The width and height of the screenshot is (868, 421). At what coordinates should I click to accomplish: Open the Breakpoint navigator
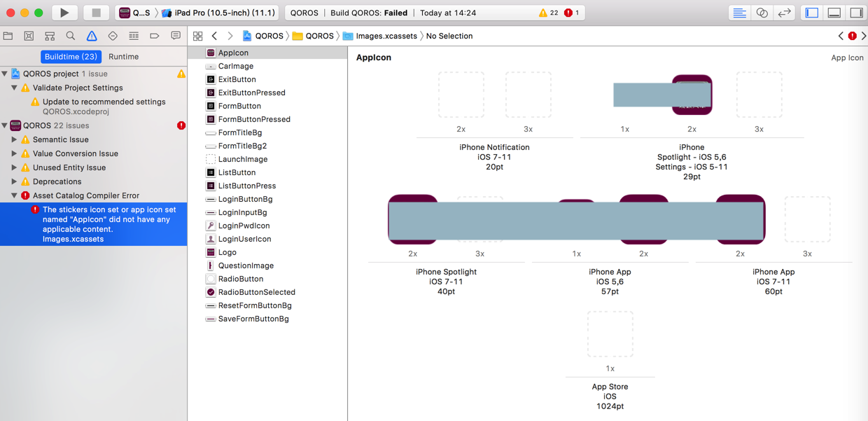pos(155,36)
